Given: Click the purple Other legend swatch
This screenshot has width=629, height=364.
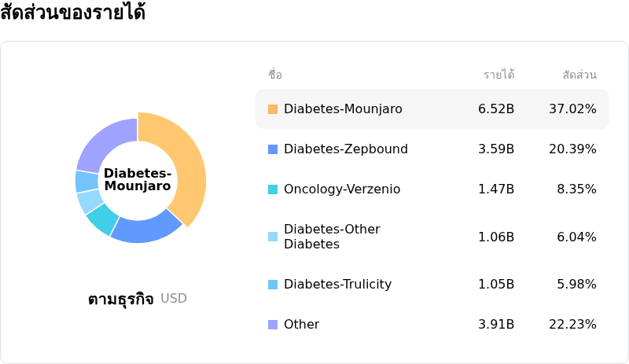Looking at the screenshot, I should [273, 325].
